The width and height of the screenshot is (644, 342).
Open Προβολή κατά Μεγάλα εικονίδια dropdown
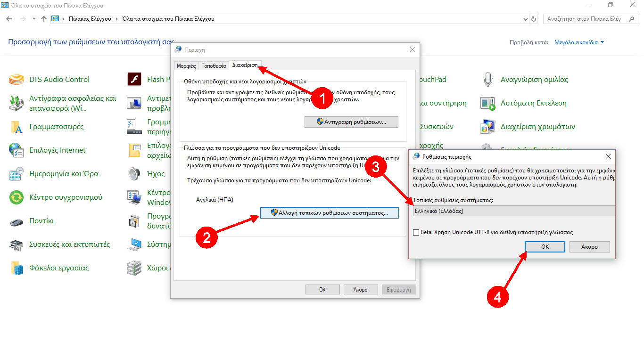click(579, 42)
